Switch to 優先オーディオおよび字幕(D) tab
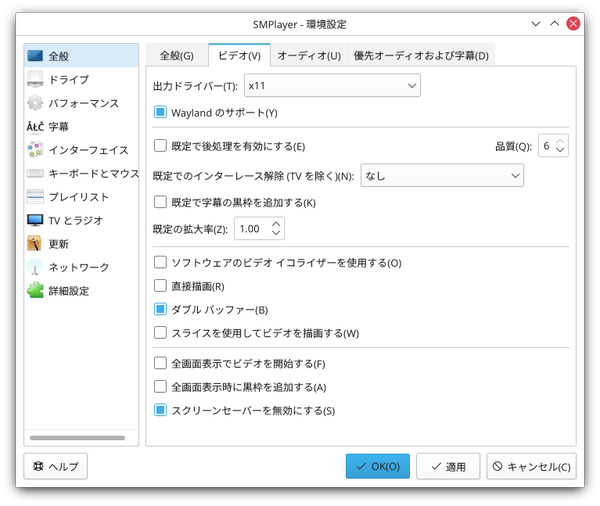This screenshot has width=600, height=506. [x=421, y=55]
